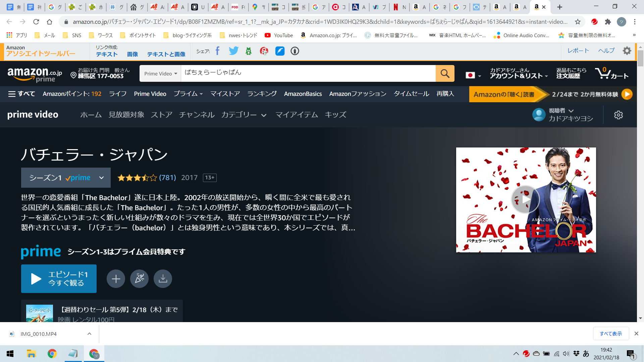This screenshot has width=644, height=362.
Task: Expand the 視聴者 profile switcher
Action: click(561, 111)
